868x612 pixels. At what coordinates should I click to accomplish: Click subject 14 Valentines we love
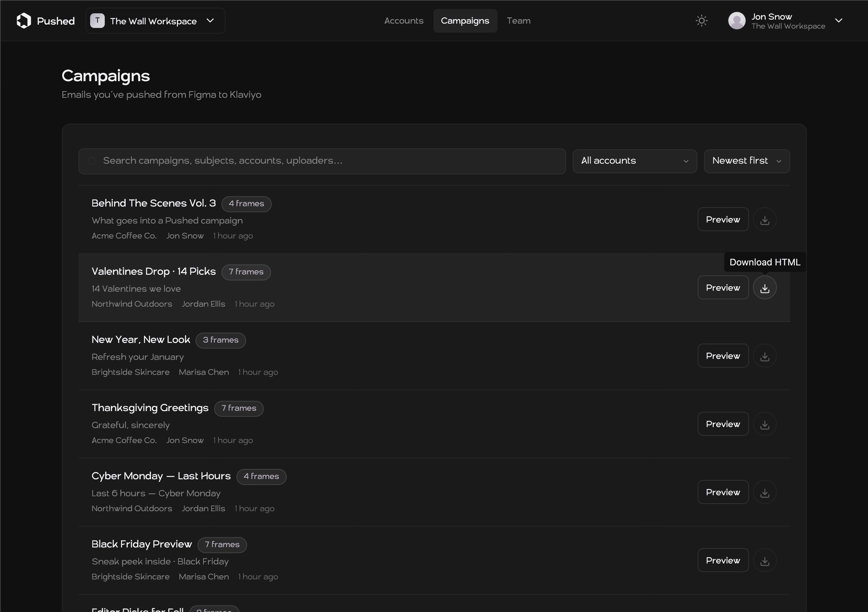click(x=136, y=289)
